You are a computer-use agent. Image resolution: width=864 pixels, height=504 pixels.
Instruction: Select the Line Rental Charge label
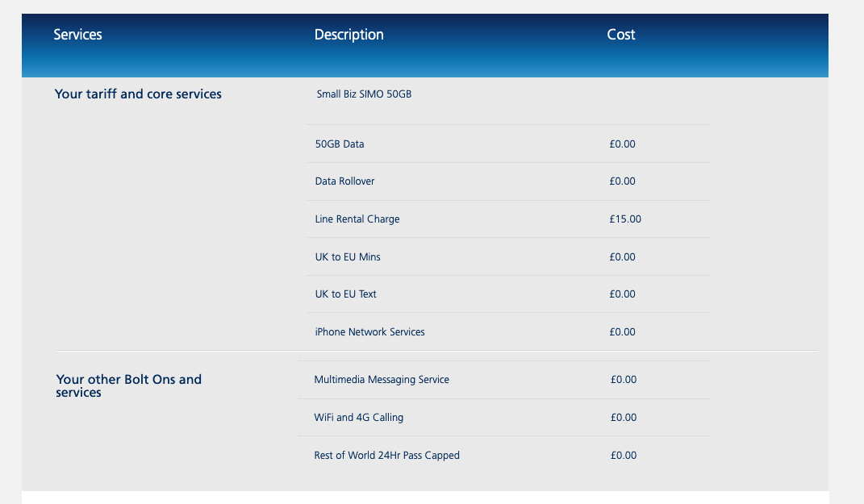pyautogui.click(x=357, y=219)
